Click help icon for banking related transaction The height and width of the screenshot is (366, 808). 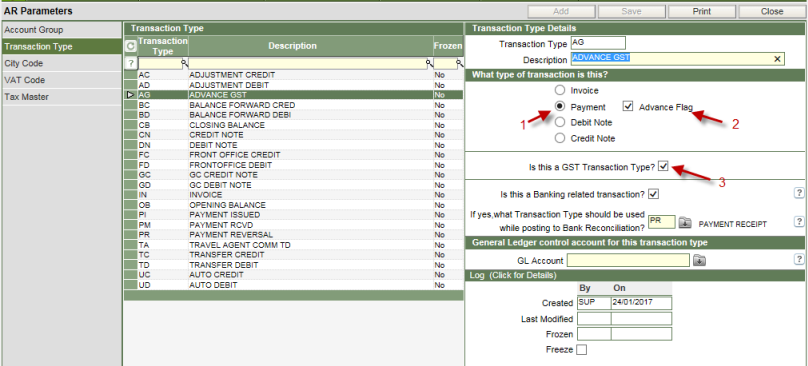pyautogui.click(x=799, y=193)
